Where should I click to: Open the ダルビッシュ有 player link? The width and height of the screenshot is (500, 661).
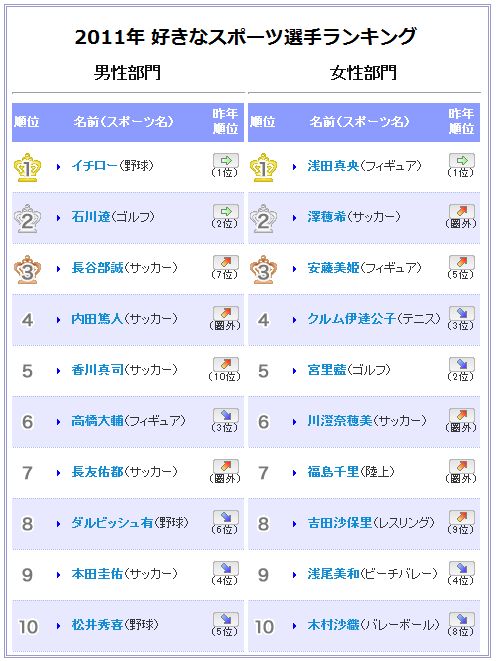(112, 523)
